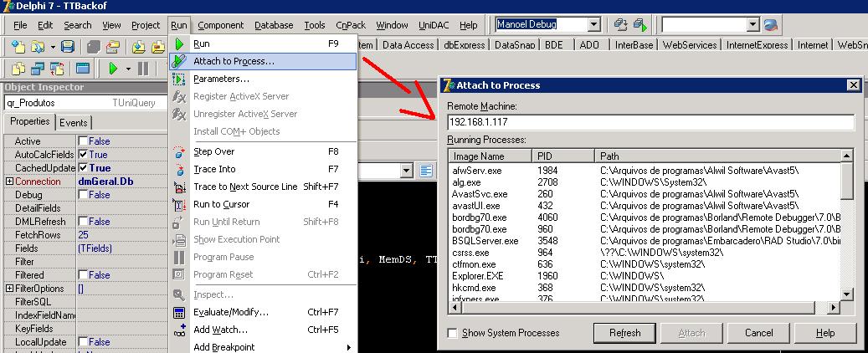Viewport: 868px width, 353px height.
Task: Click the Remove file from project icon
Action: coord(159,47)
